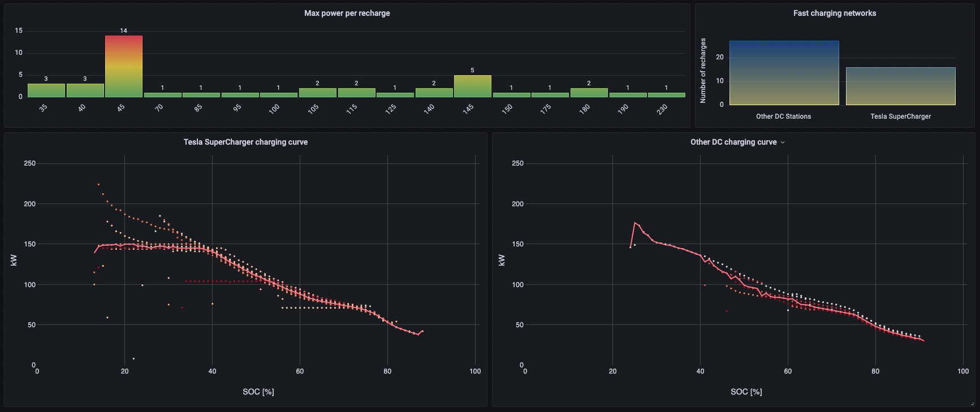Click the 80 x-axis tick in Tesla SuperCharger chart
The height and width of the screenshot is (412, 980).
pos(387,371)
